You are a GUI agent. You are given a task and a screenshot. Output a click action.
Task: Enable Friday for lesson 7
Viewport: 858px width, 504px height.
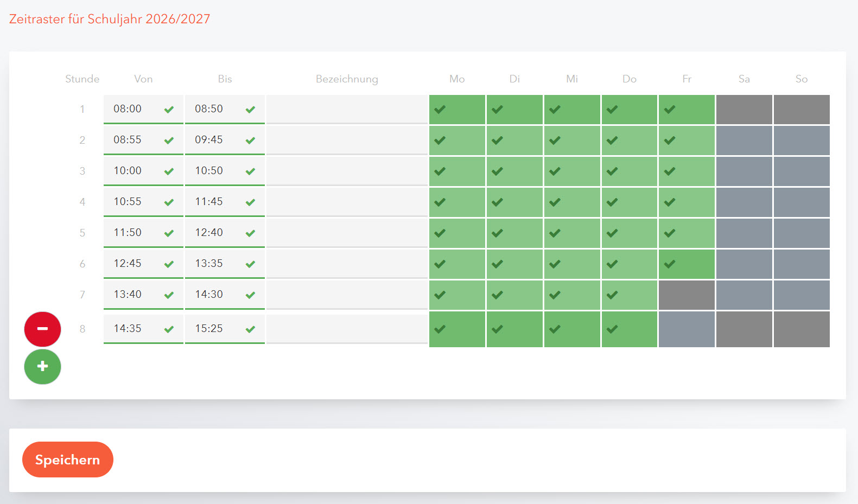click(687, 295)
